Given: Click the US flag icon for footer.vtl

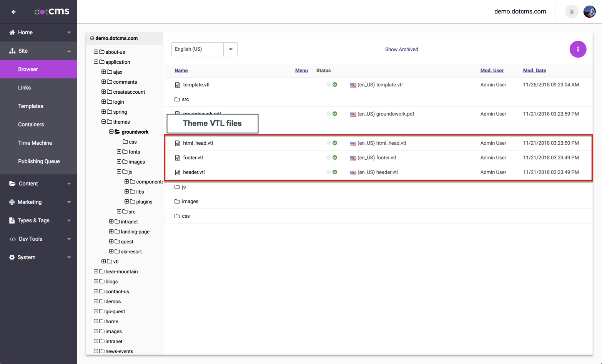Looking at the screenshot, I should point(353,158).
